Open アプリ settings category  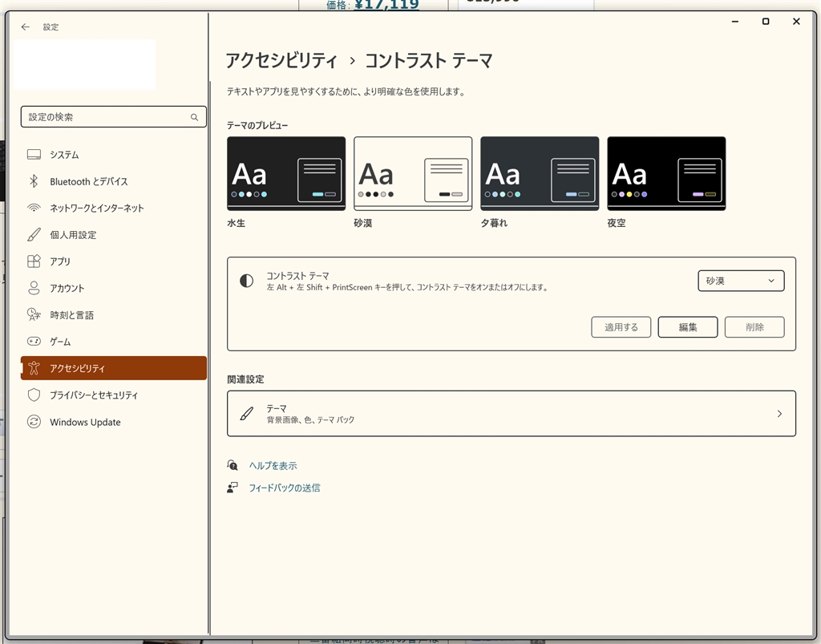[x=114, y=261]
